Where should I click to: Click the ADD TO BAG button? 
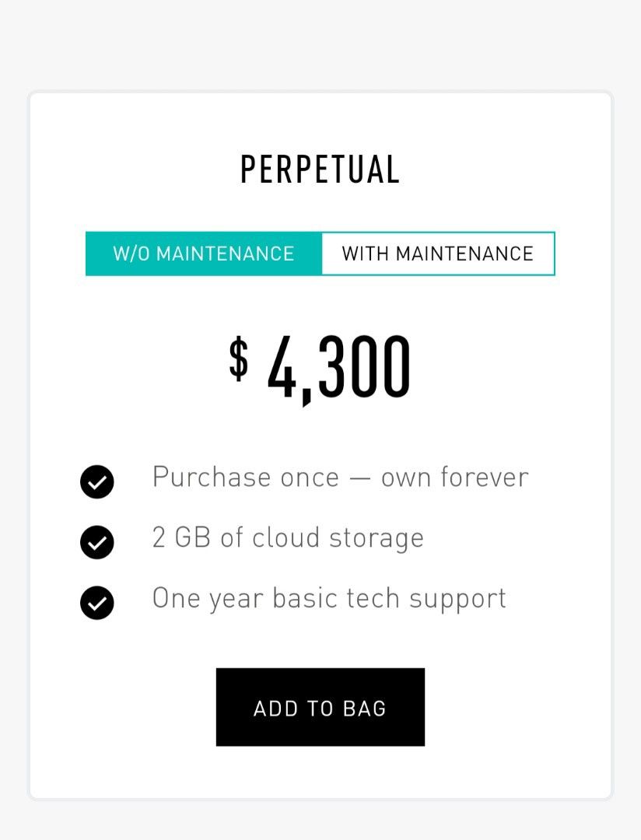pyautogui.click(x=320, y=707)
